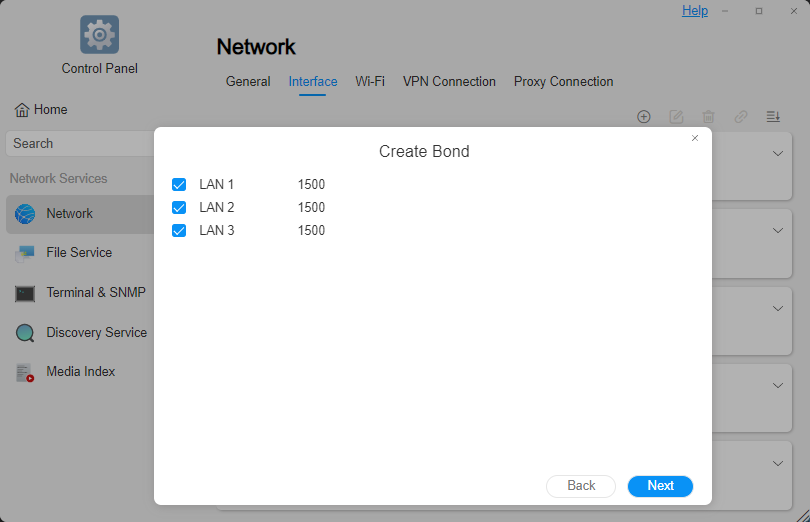Image resolution: width=810 pixels, height=522 pixels.
Task: Expand the second interface panel chevron
Action: point(778,231)
